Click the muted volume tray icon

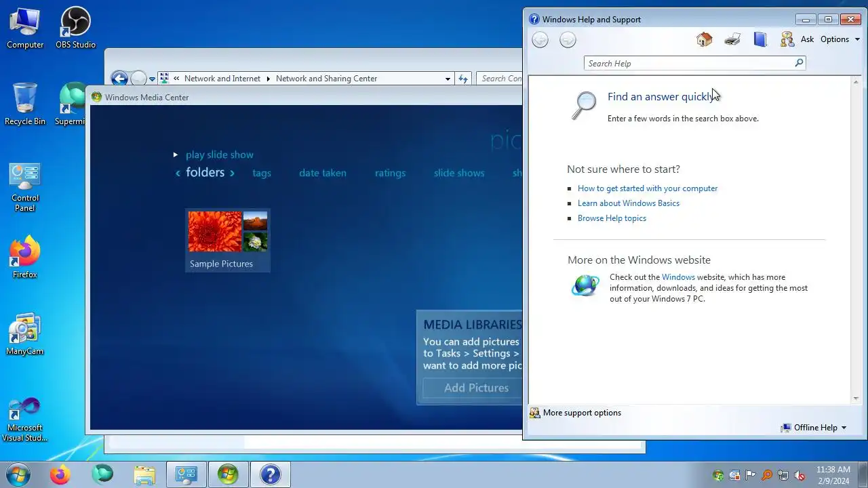coord(800,475)
